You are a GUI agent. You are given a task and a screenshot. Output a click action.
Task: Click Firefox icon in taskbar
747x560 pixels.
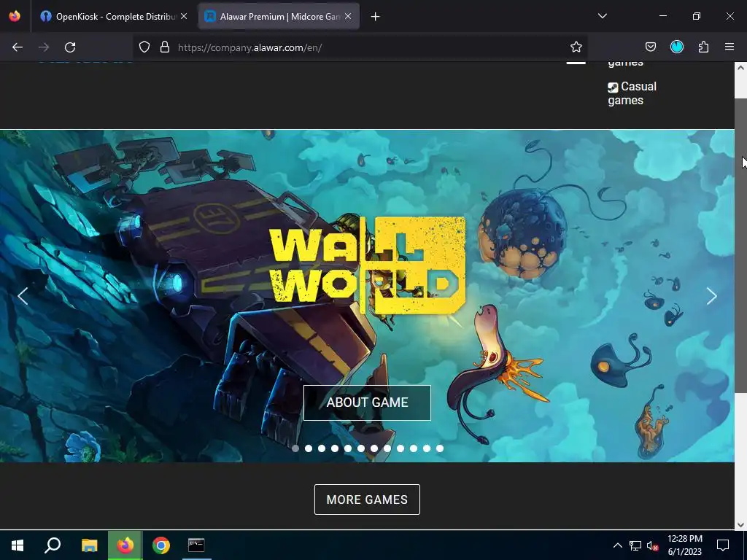click(125, 545)
